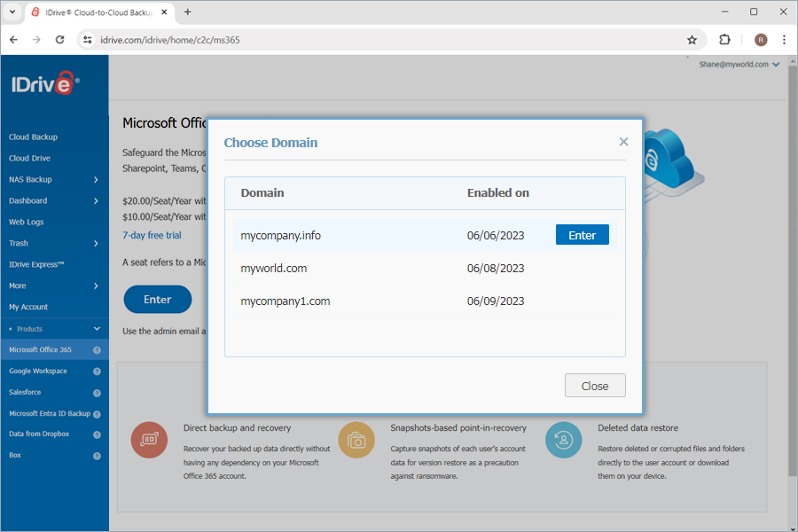Select Google Workspace product

pyautogui.click(x=37, y=372)
